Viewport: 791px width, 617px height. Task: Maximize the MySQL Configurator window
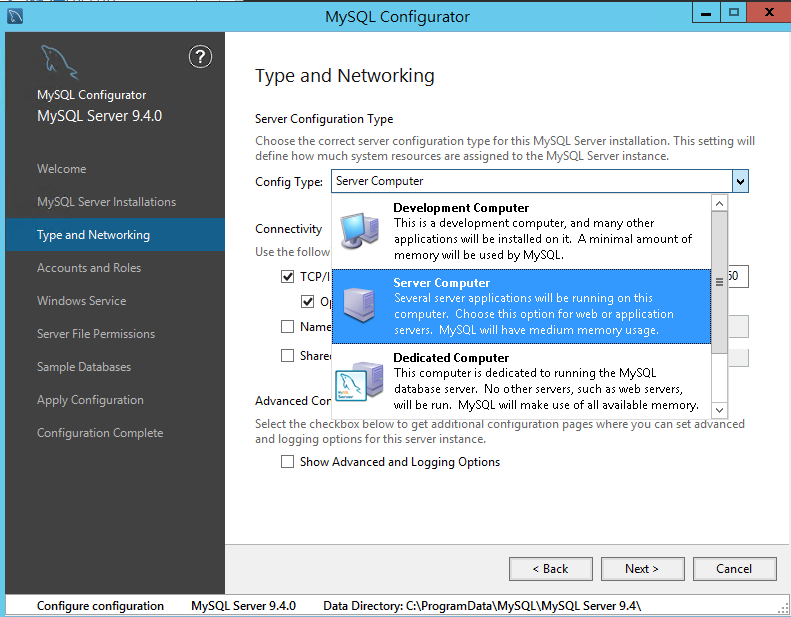pos(733,13)
